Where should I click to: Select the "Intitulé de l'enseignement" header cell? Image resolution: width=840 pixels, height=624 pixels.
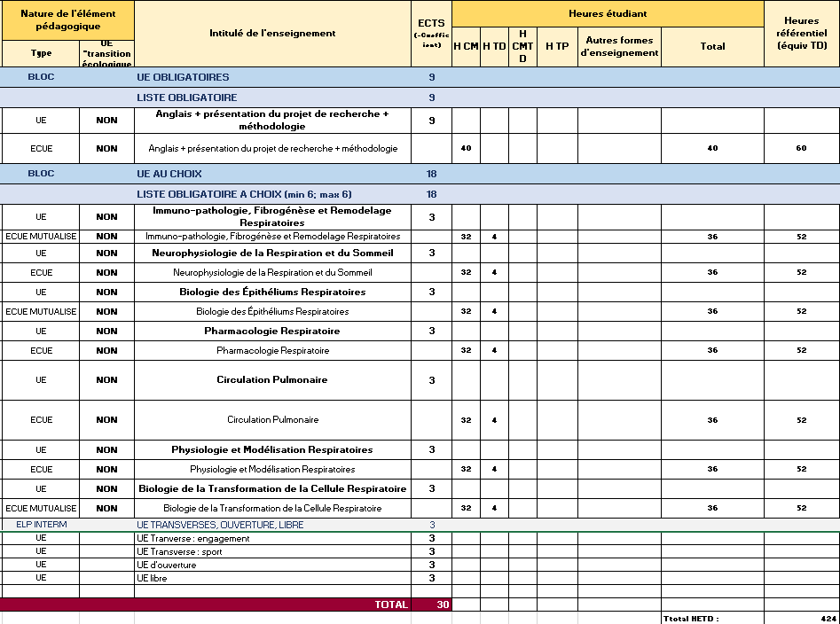click(272, 34)
